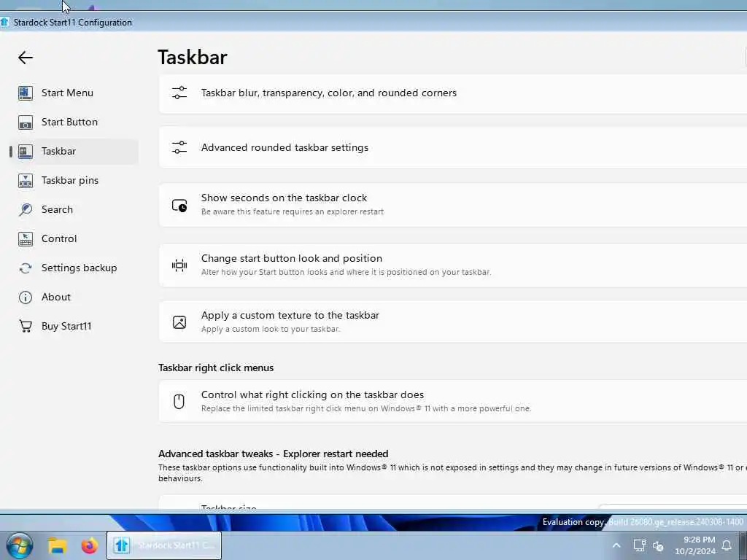
Task: Open the Windows 7 style Start orb
Action: coord(20,545)
